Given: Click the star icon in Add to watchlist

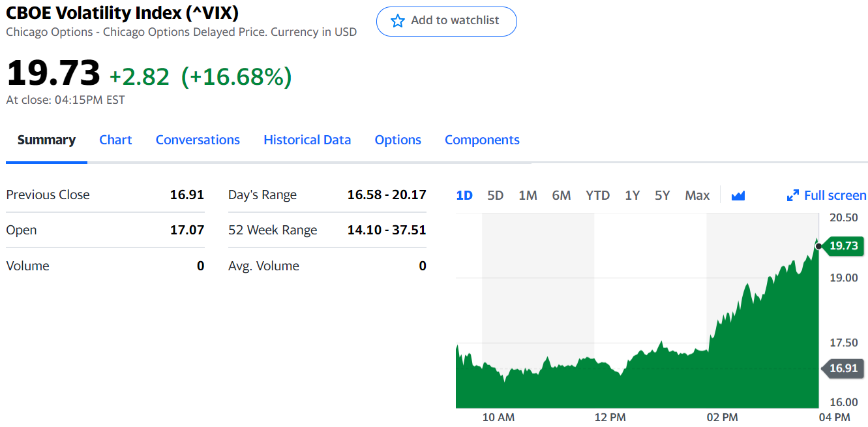Looking at the screenshot, I should tap(397, 21).
